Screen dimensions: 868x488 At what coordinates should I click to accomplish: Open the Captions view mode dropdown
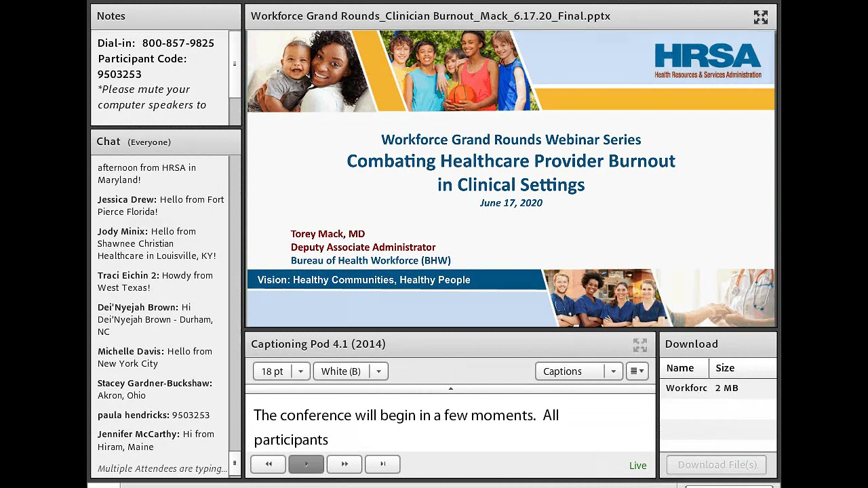click(578, 371)
